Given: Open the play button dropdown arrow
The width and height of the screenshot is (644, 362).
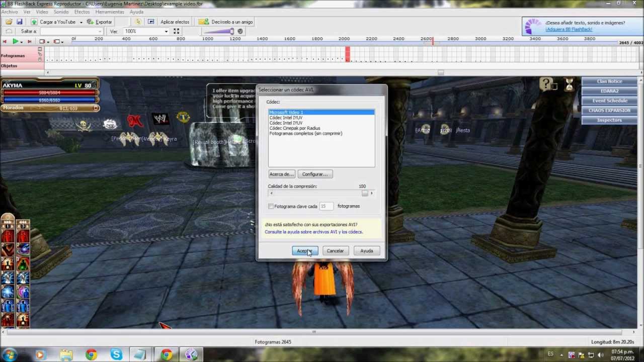Looking at the screenshot, I should (x=21, y=42).
